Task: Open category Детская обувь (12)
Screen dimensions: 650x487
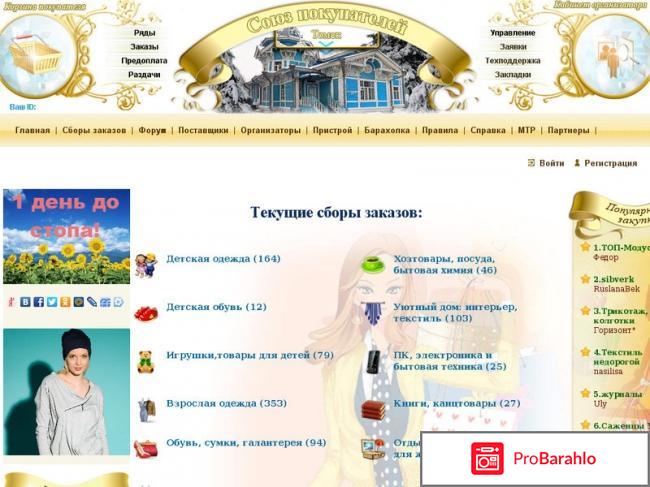Action: click(216, 307)
